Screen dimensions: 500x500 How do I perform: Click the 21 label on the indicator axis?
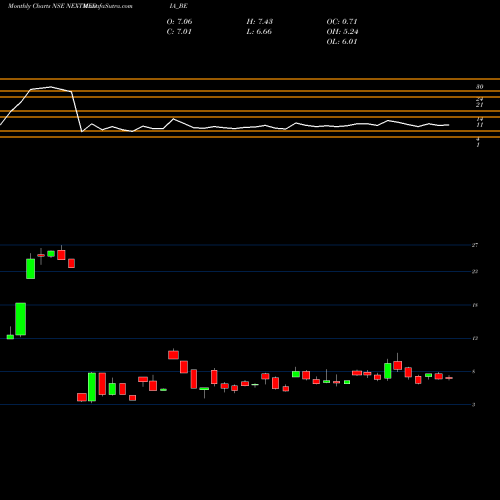[479, 105]
